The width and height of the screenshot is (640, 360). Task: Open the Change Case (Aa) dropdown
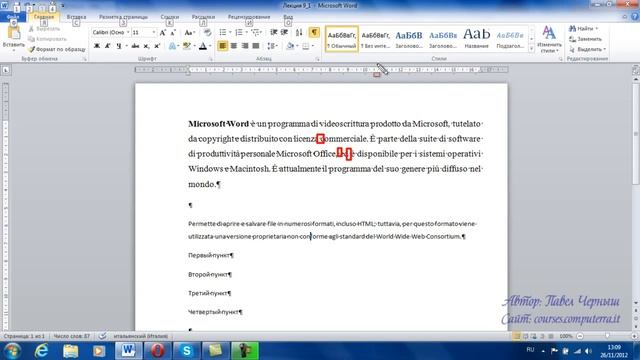189,33
